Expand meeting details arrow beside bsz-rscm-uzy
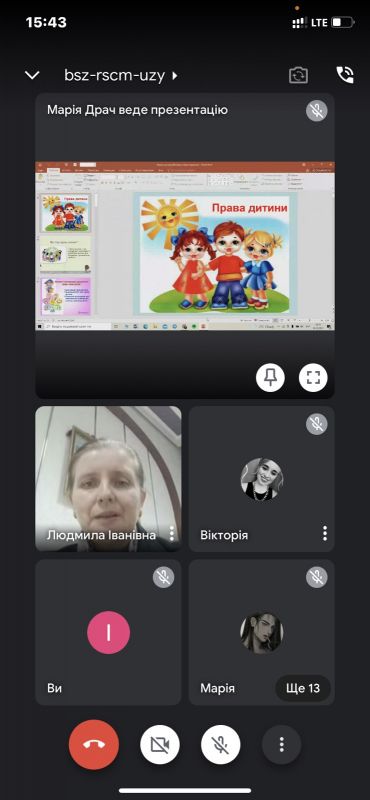Viewport: 370px width, 800px height. [175, 76]
